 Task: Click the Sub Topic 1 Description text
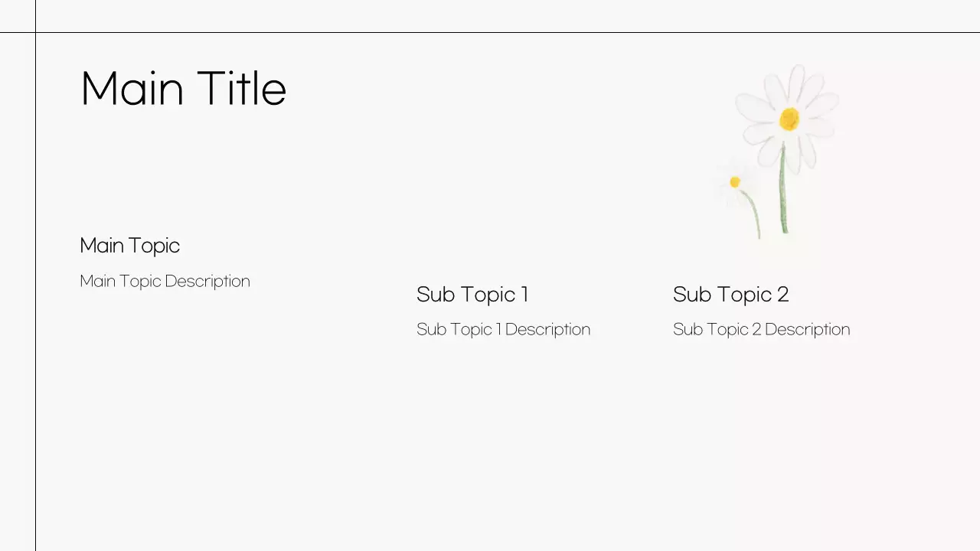click(503, 329)
